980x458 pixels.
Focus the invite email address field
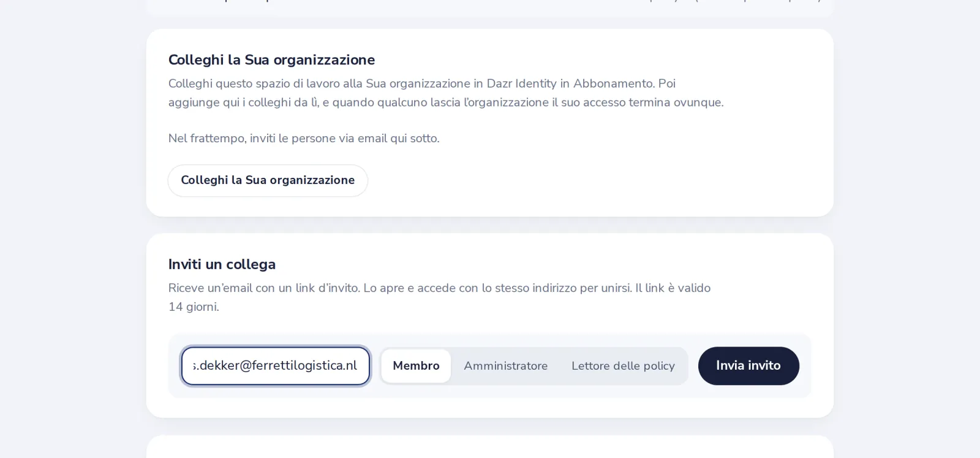[x=276, y=366]
